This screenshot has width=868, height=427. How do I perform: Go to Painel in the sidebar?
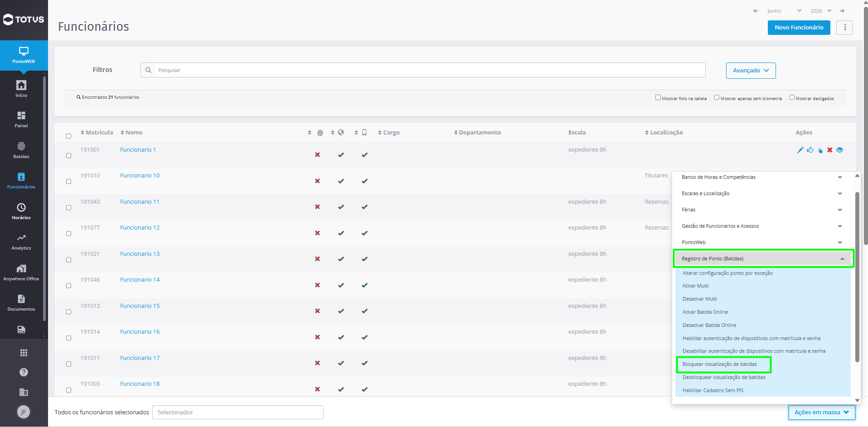click(x=21, y=120)
